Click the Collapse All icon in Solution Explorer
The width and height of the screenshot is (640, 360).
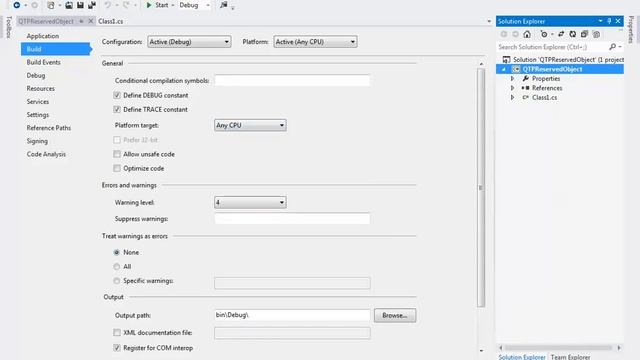(584, 34)
